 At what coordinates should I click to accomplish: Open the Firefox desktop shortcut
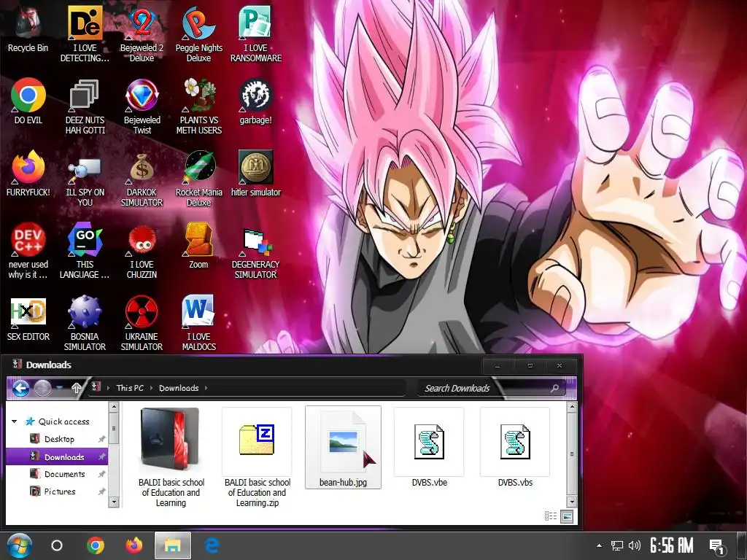[28, 174]
